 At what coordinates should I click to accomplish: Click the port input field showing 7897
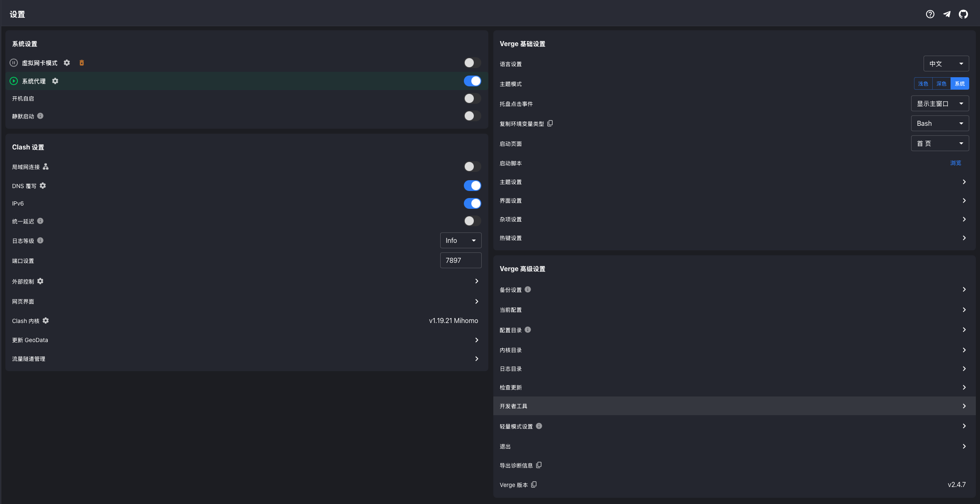point(461,260)
